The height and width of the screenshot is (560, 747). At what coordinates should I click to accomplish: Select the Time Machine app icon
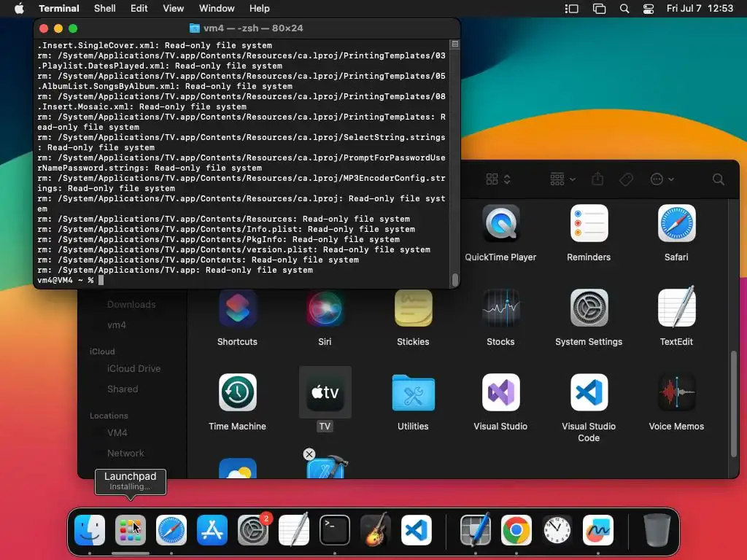(237, 392)
